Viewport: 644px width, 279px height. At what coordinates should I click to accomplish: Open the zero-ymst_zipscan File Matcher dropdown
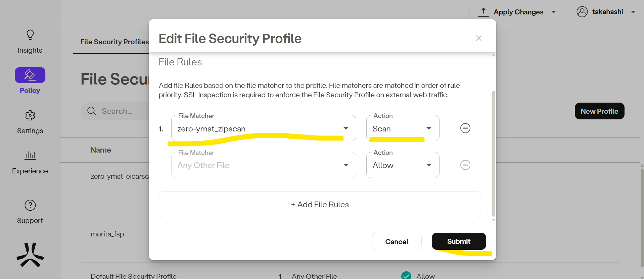[263, 128]
